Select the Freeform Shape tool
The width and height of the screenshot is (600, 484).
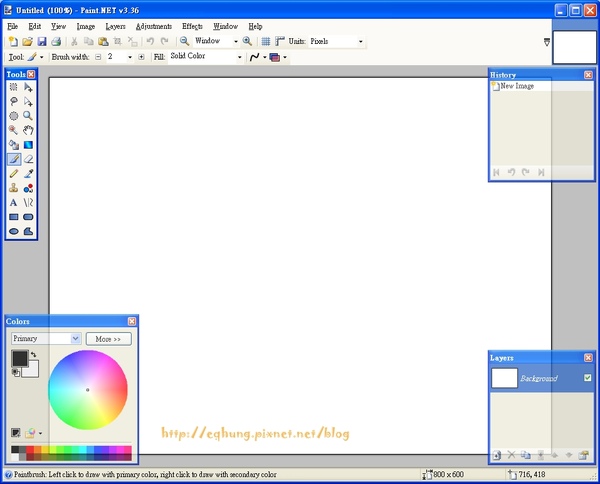click(x=28, y=231)
